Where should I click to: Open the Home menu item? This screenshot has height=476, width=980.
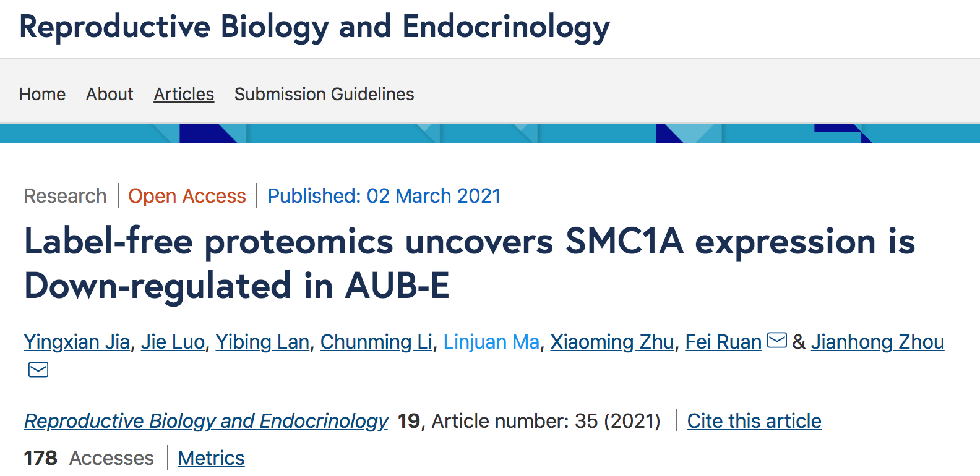[42, 94]
